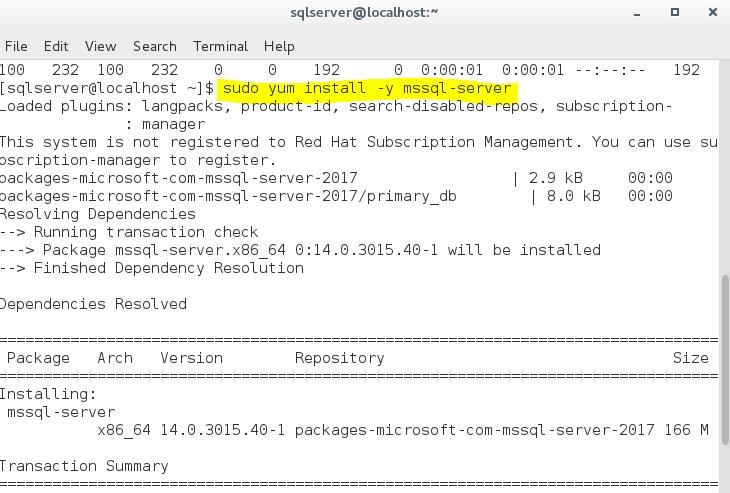
Task: Click the Size column header
Action: [690, 358]
